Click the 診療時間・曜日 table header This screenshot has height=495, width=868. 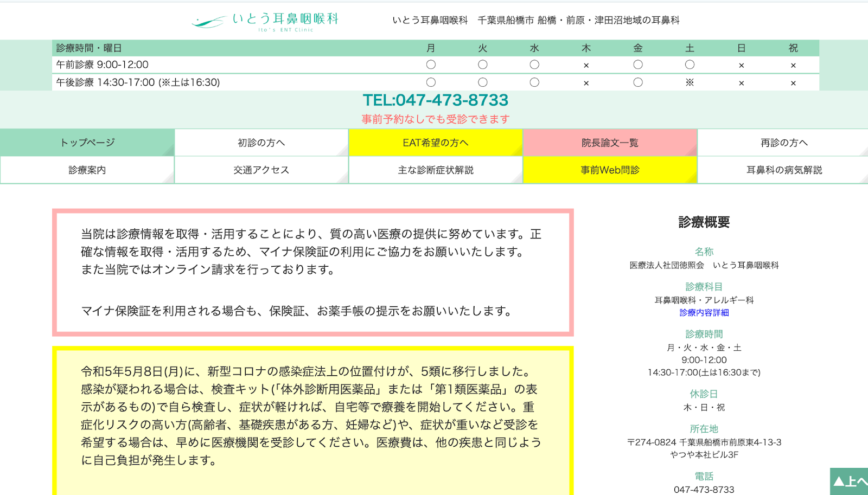[89, 48]
